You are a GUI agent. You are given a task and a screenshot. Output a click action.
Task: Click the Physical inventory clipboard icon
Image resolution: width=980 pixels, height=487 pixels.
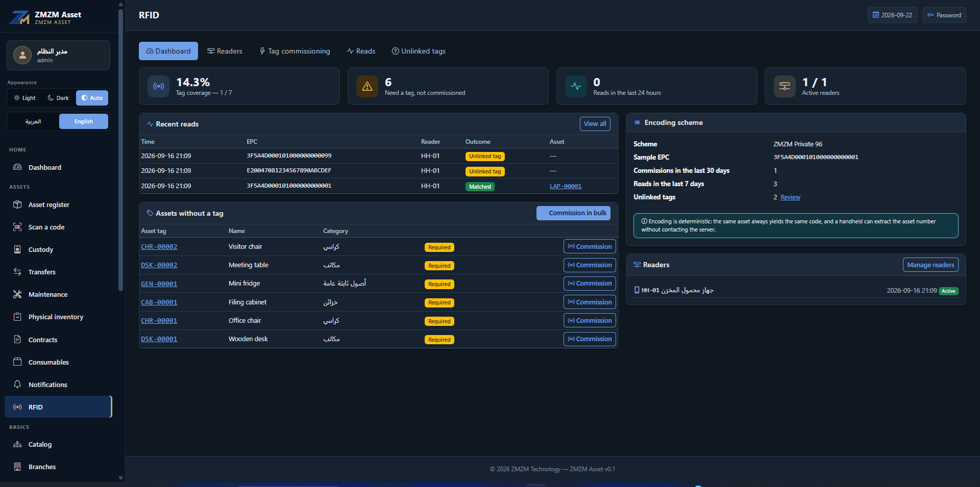[17, 317]
